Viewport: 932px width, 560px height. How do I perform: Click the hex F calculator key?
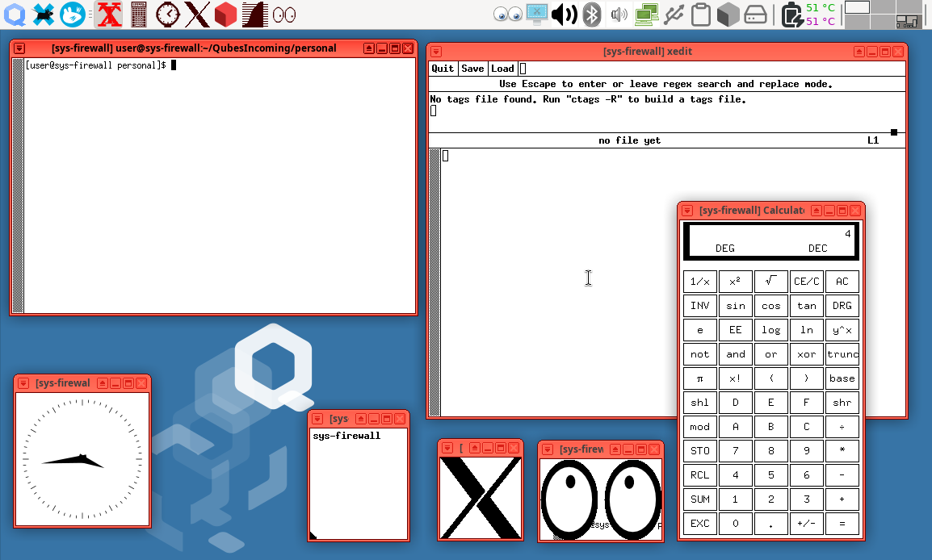(807, 403)
